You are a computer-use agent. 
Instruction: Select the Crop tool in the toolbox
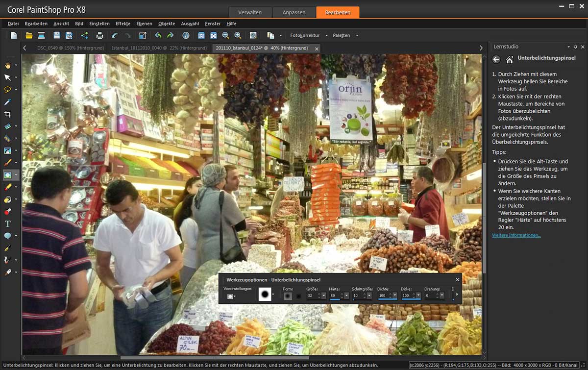(7, 114)
